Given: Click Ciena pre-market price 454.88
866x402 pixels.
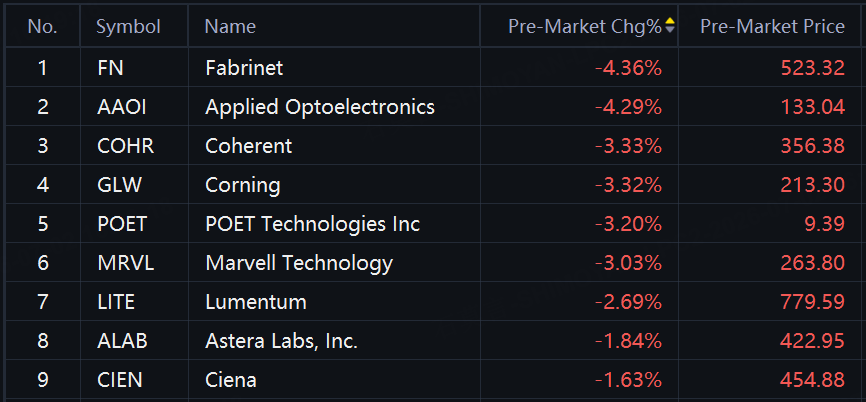Looking at the screenshot, I should (812, 380).
